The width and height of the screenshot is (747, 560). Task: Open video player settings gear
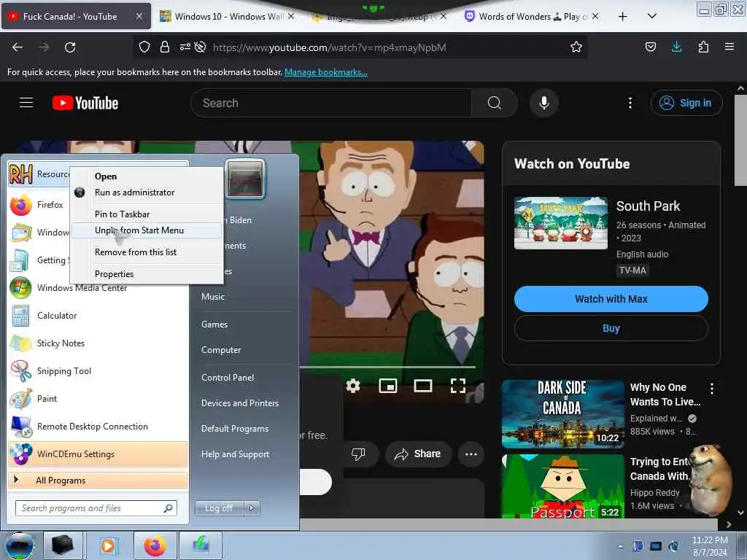353,385
